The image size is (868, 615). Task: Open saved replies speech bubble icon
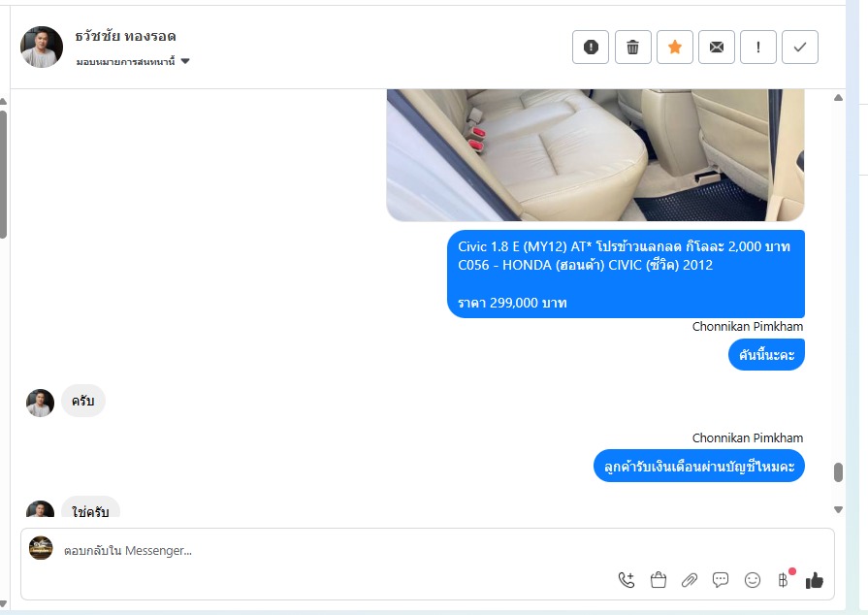click(721, 580)
